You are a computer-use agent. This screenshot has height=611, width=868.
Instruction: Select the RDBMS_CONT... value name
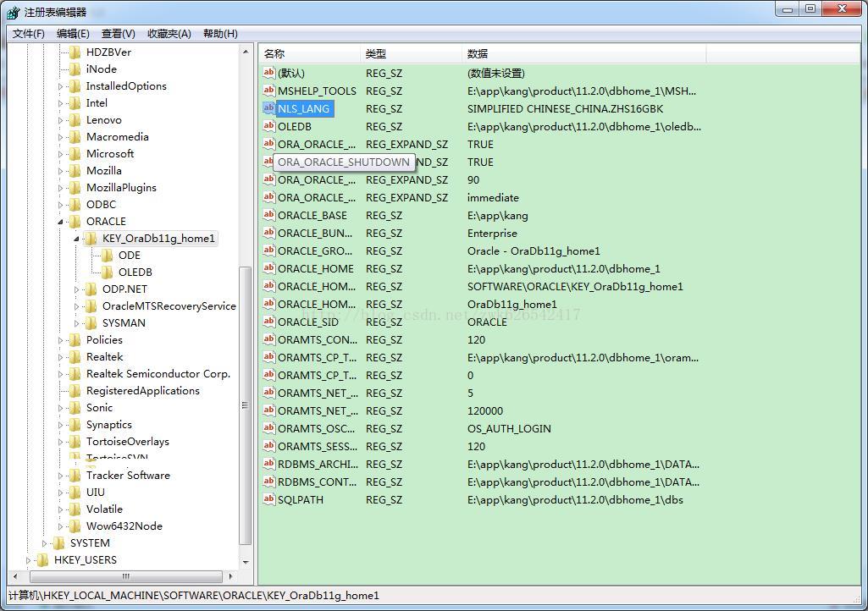point(318,482)
